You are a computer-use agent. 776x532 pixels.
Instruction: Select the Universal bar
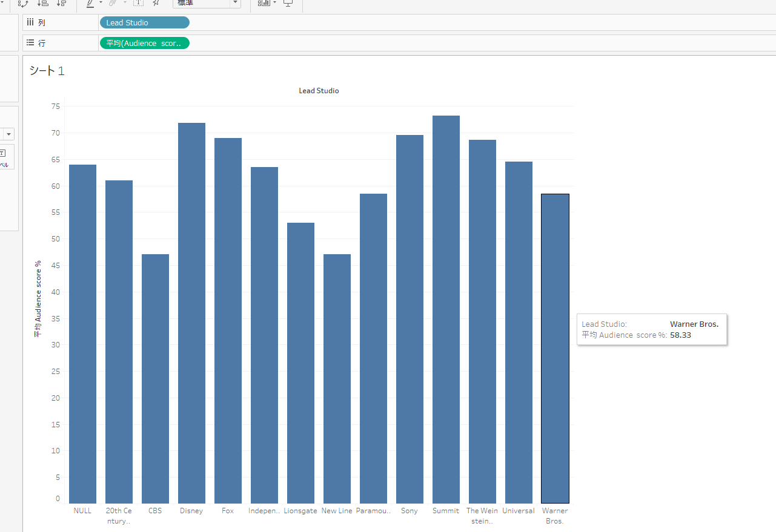519,332
